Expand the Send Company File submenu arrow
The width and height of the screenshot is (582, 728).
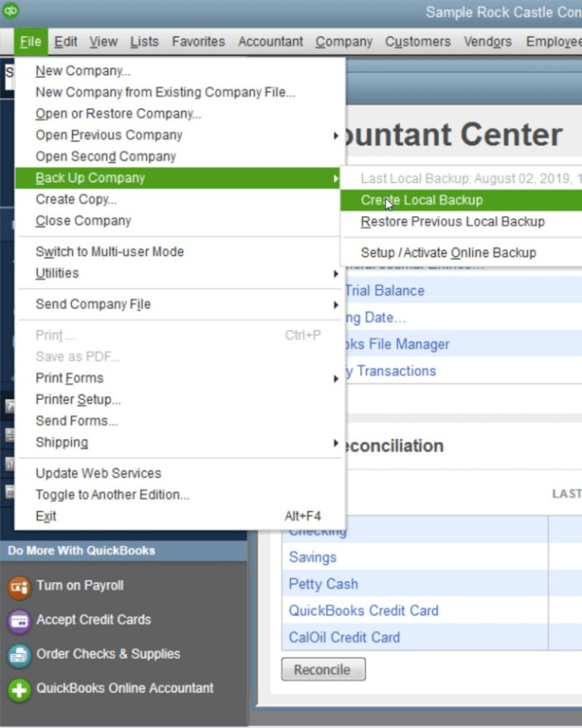(x=336, y=305)
